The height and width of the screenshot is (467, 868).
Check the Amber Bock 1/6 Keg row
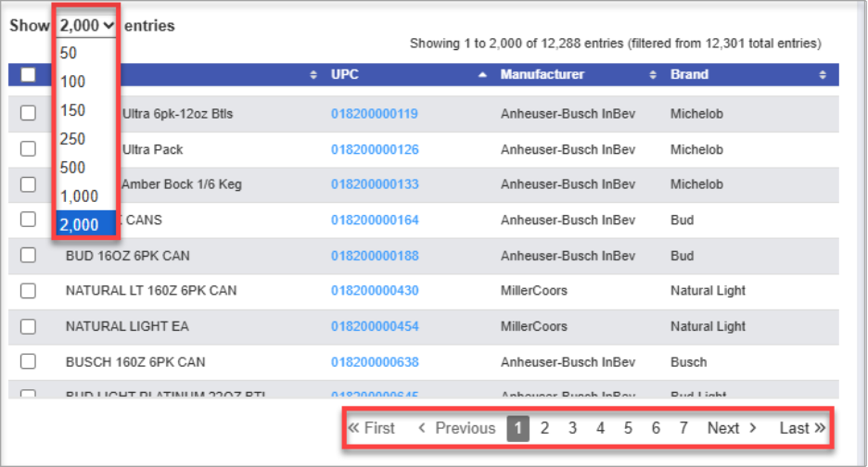pyautogui.click(x=28, y=184)
